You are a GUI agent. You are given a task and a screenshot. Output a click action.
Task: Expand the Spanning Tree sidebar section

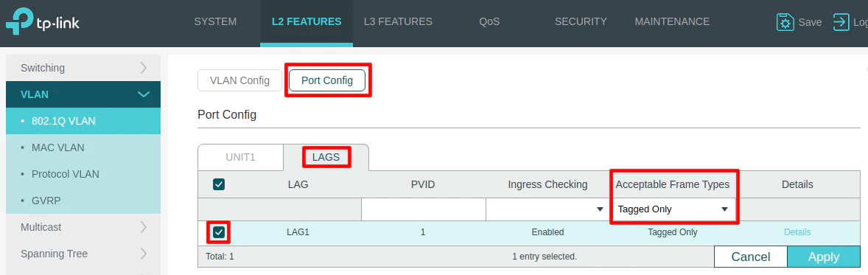[83, 254]
